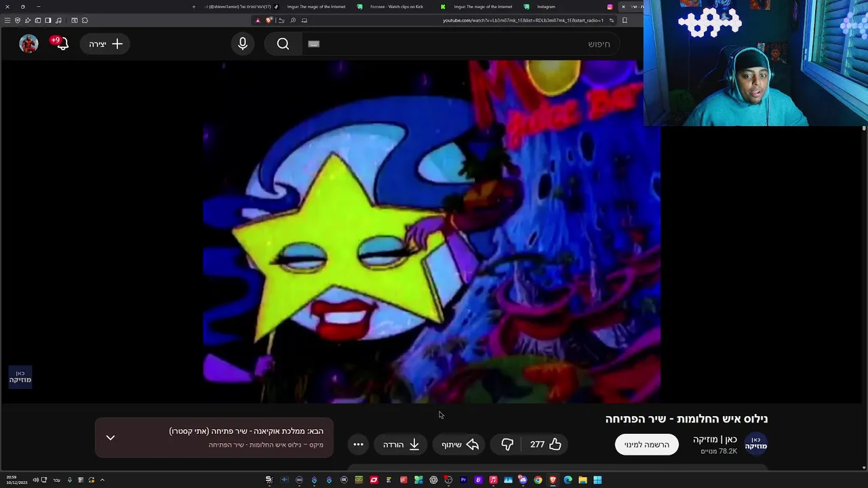The height and width of the screenshot is (488, 868).
Task: Open ChatGPT from the taskbar
Action: click(x=433, y=480)
